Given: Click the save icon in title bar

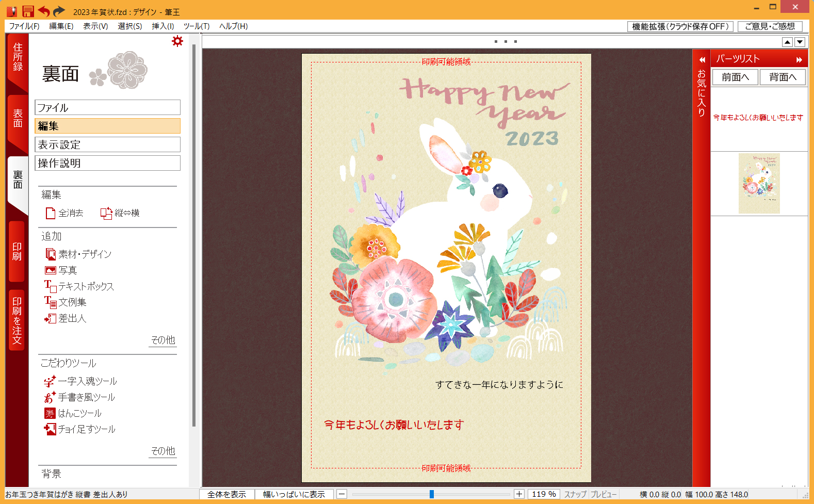Looking at the screenshot, I should tap(28, 11).
